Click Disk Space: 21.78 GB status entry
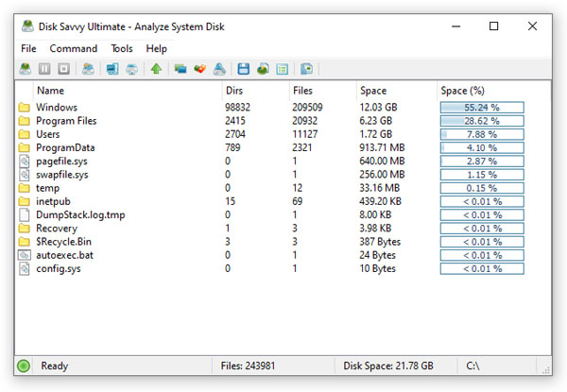567x392 pixels. tap(388, 366)
